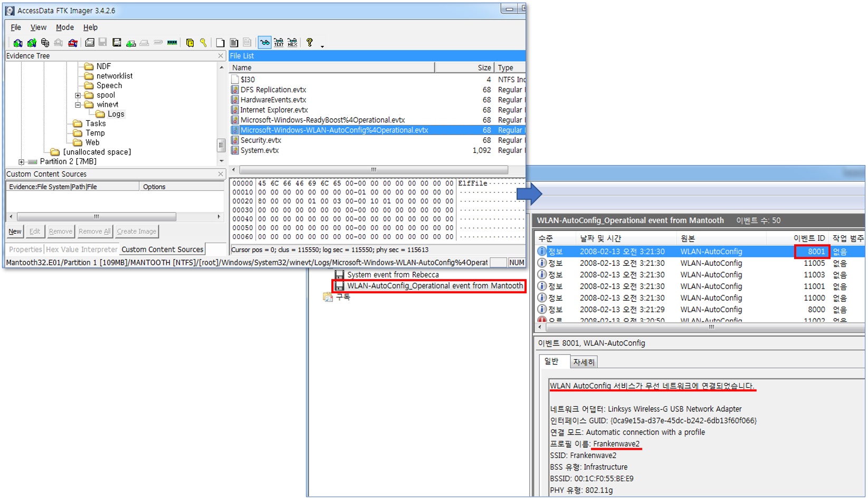This screenshot has height=500, width=868.
Task: Click Export Logical Image (AD1) icon
Action: pos(117,43)
